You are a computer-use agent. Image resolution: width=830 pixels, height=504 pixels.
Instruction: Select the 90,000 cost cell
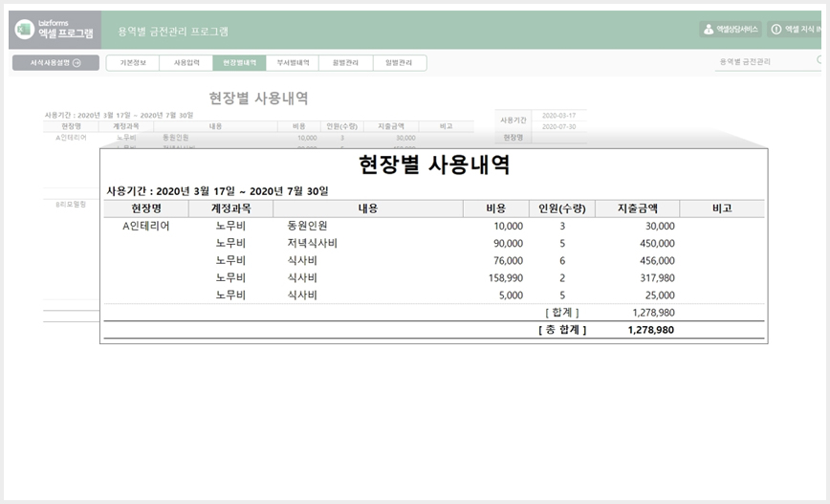[508, 244]
